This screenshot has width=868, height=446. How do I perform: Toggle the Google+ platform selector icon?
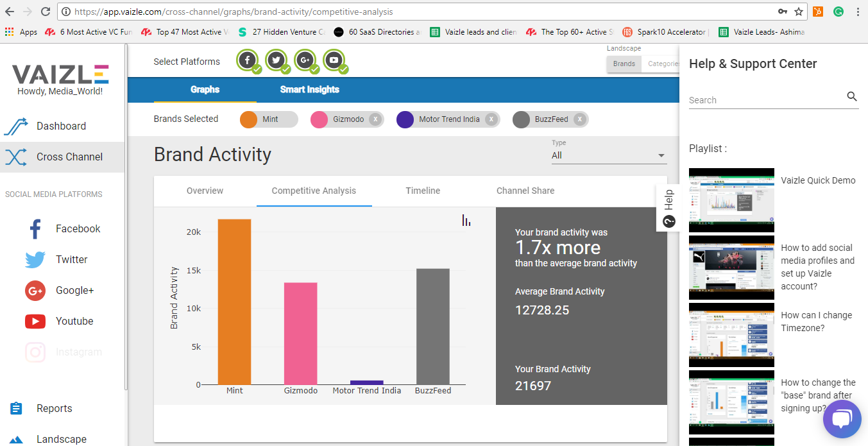[305, 61]
